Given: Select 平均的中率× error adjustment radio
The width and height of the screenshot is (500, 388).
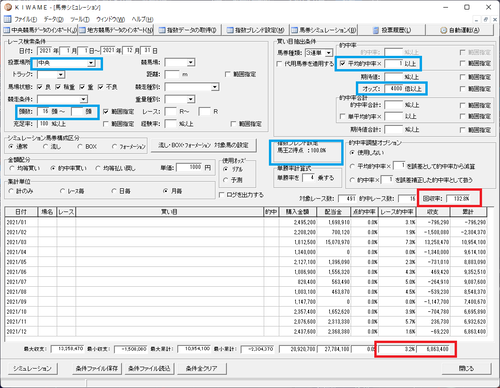Looking at the screenshot, I should tap(352, 166).
